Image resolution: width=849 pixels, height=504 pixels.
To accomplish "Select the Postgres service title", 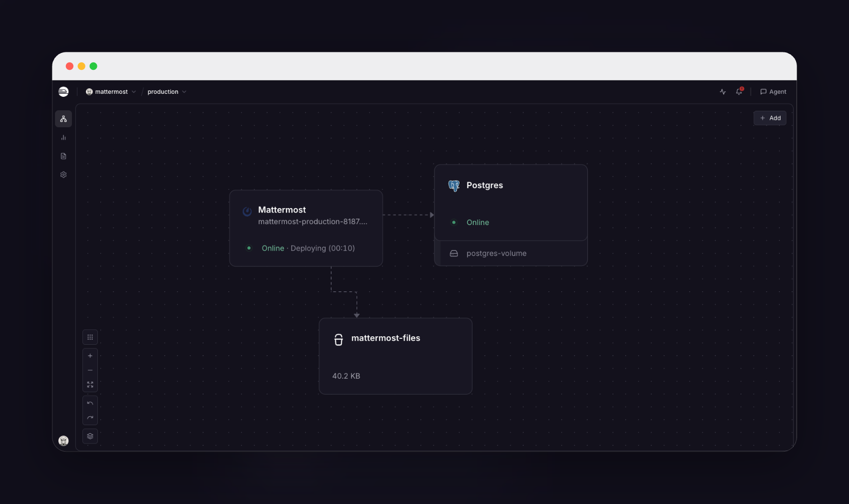I will [x=484, y=185].
